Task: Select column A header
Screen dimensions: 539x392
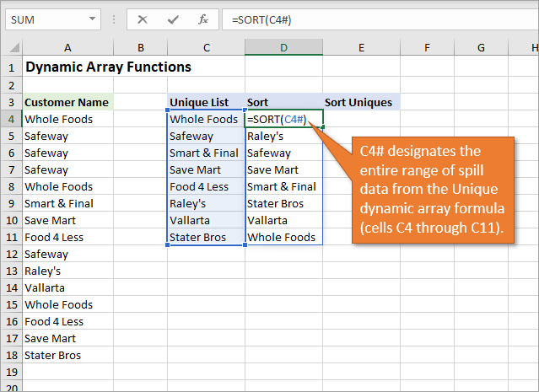Action: [x=67, y=47]
